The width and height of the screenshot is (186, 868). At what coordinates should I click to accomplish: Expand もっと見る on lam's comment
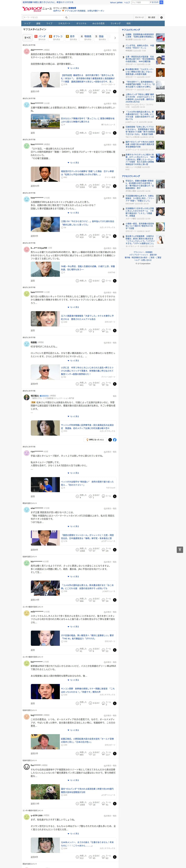pyautogui.click(x=73, y=307)
